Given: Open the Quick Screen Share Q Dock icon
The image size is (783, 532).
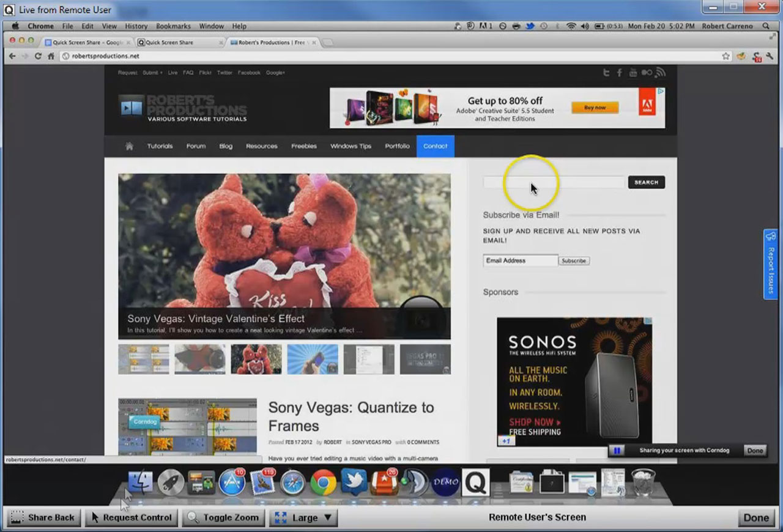Looking at the screenshot, I should (x=475, y=482).
